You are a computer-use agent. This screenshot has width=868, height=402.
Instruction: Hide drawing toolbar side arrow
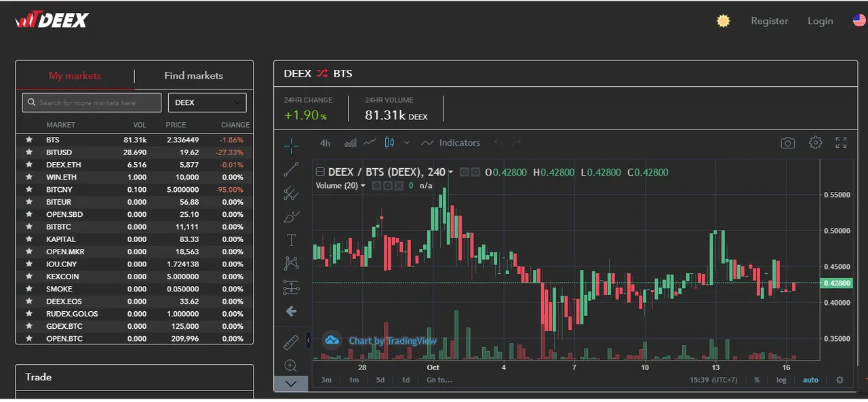coord(309,340)
